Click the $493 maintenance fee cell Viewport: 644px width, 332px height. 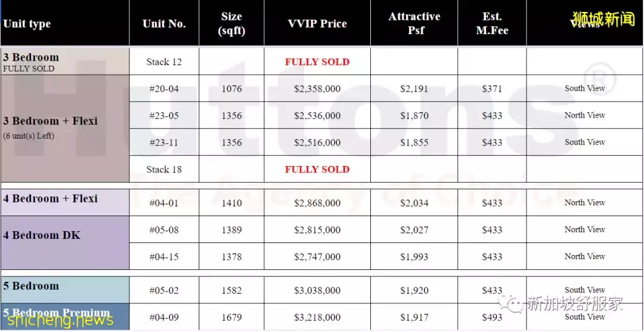492,318
